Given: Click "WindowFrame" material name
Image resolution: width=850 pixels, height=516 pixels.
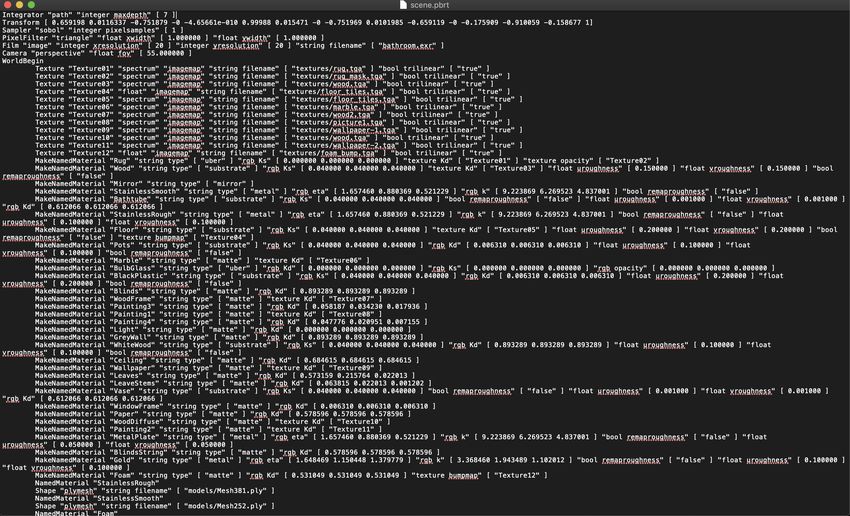Looking at the screenshot, I should tap(137, 406).
